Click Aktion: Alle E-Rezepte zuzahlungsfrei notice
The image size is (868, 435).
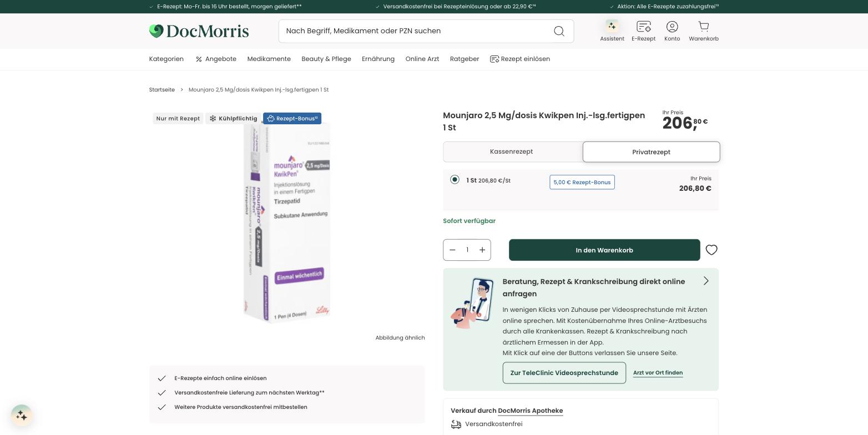668,7
